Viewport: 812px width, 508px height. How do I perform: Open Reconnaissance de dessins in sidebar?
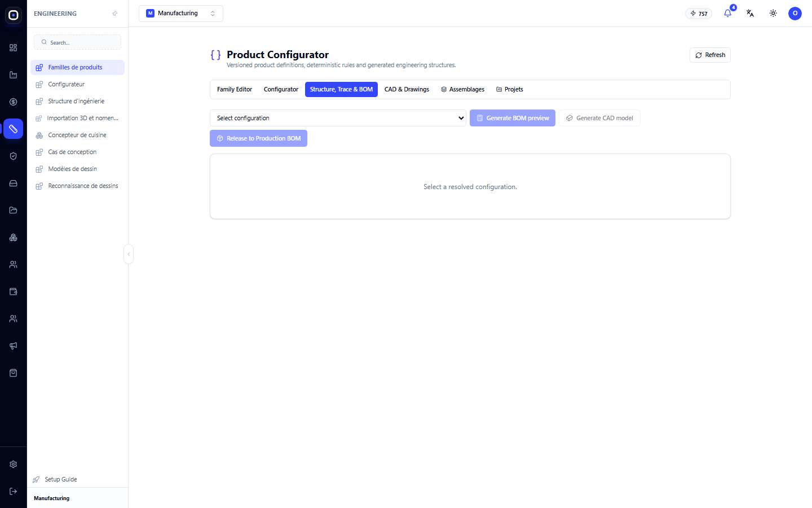pos(78,186)
